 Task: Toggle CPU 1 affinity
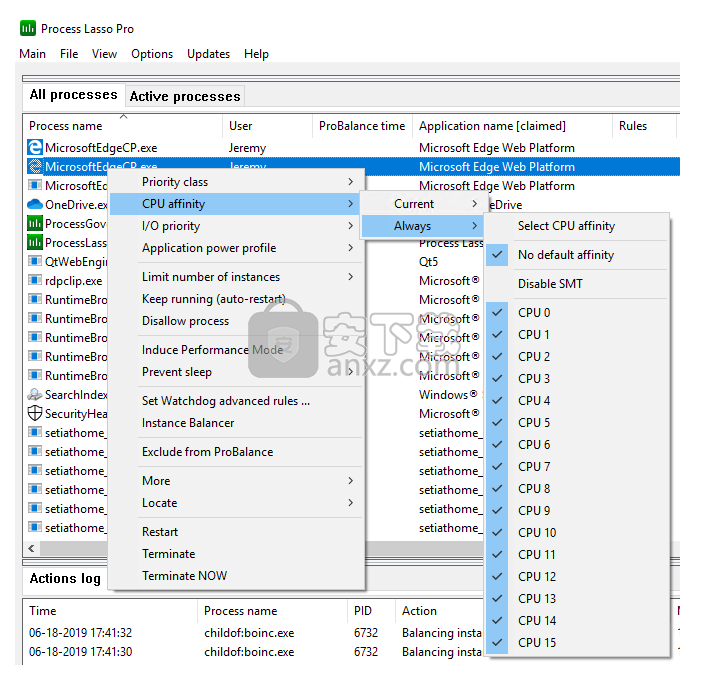(x=577, y=335)
